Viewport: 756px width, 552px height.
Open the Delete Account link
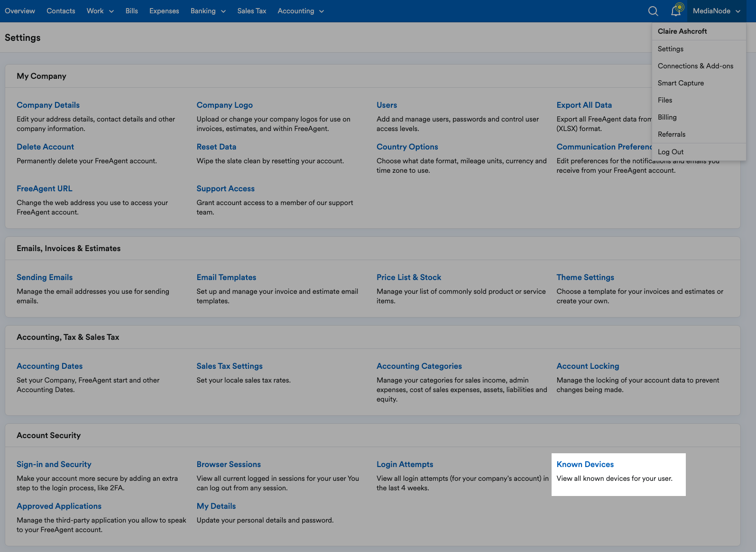tap(45, 147)
